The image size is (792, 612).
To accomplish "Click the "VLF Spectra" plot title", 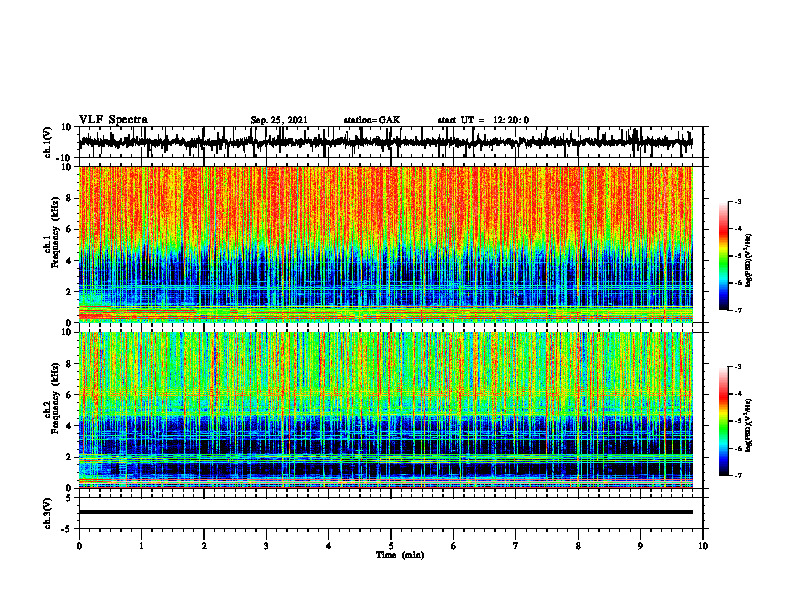I will 113,120.
